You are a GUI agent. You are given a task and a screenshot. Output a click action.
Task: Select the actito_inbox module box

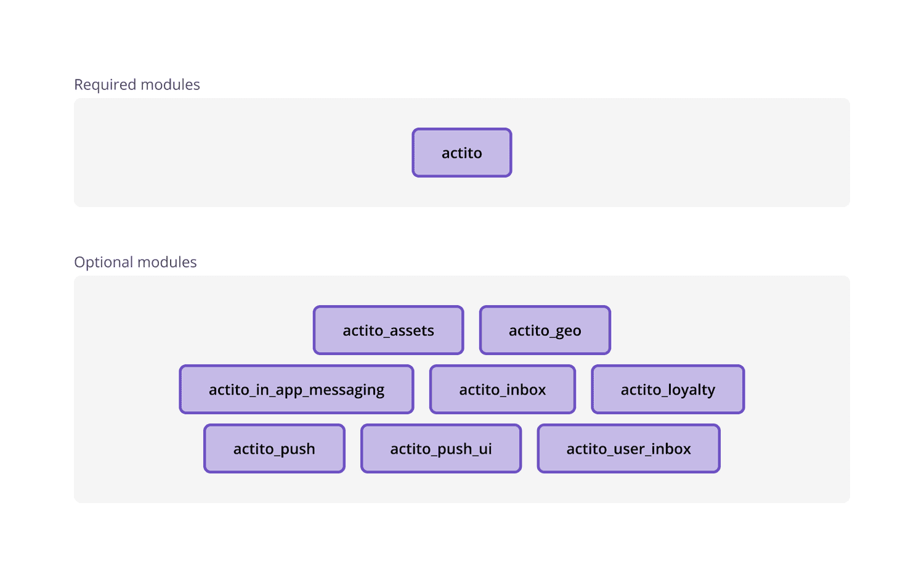502,390
